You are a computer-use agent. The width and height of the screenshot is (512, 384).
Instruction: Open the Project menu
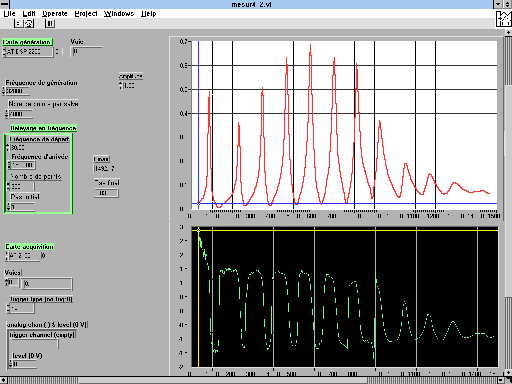86,14
